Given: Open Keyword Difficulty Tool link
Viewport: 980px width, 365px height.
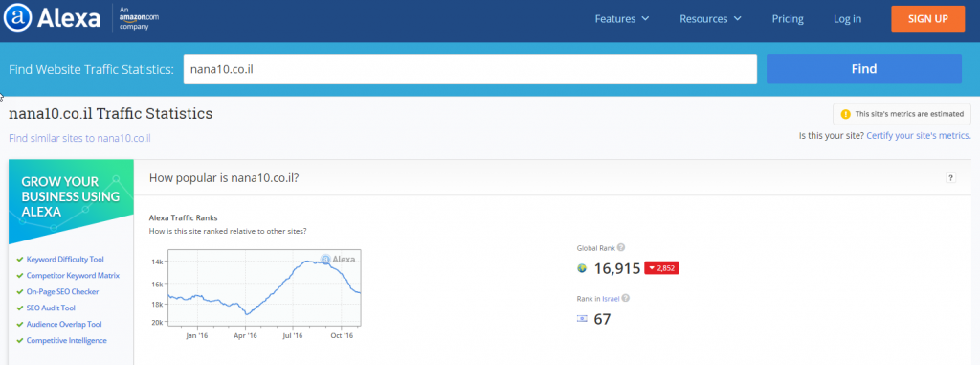Looking at the screenshot, I should pyautogui.click(x=65, y=260).
